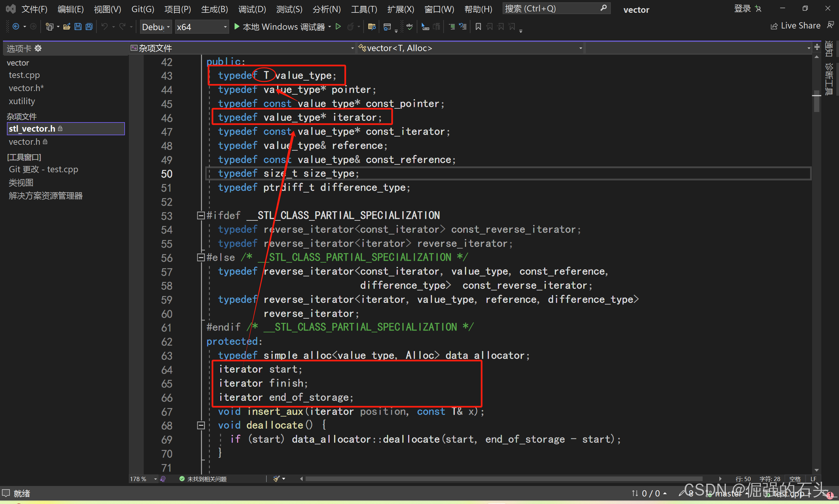Click the horizontal scrollbar of the editor
Image resolution: width=839 pixels, height=504 pixels.
(x=503, y=479)
